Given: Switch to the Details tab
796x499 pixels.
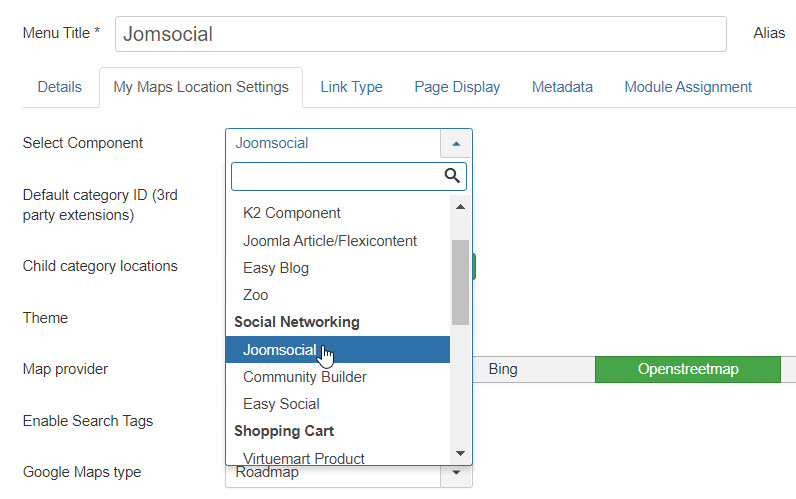Looking at the screenshot, I should 60,87.
